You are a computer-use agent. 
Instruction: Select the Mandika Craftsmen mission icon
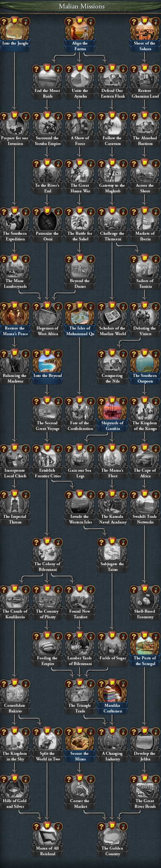pyautogui.click(x=113, y=692)
